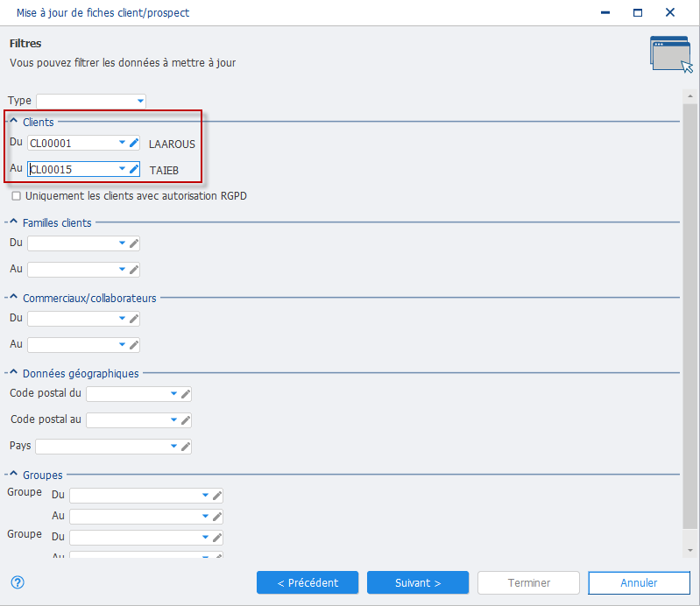Collapse the Clients section
Viewport: 700px width, 606px height.
click(x=13, y=121)
